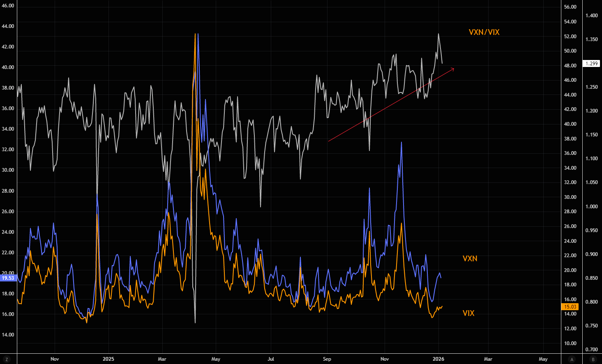Click the 56.00 value on price scale
602x364 pixels.
coord(570,7)
